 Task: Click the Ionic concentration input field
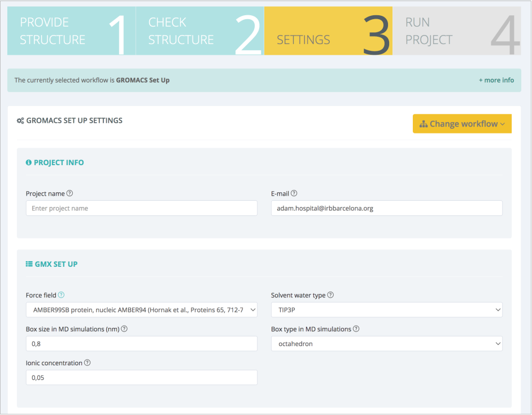pos(141,378)
